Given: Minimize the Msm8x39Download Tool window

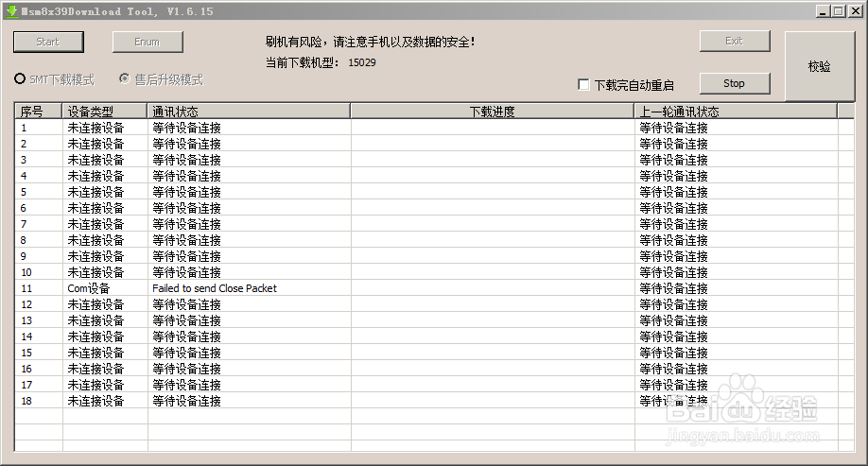Looking at the screenshot, I should [x=824, y=11].
